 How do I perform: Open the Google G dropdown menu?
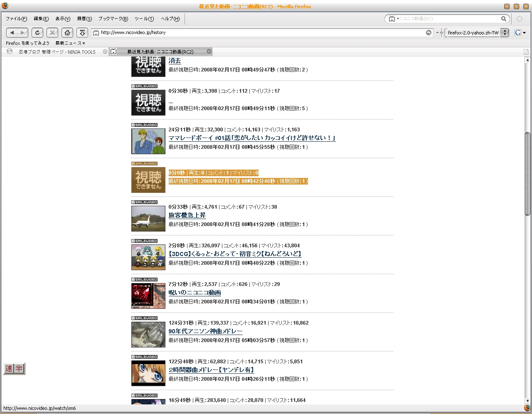click(x=520, y=32)
